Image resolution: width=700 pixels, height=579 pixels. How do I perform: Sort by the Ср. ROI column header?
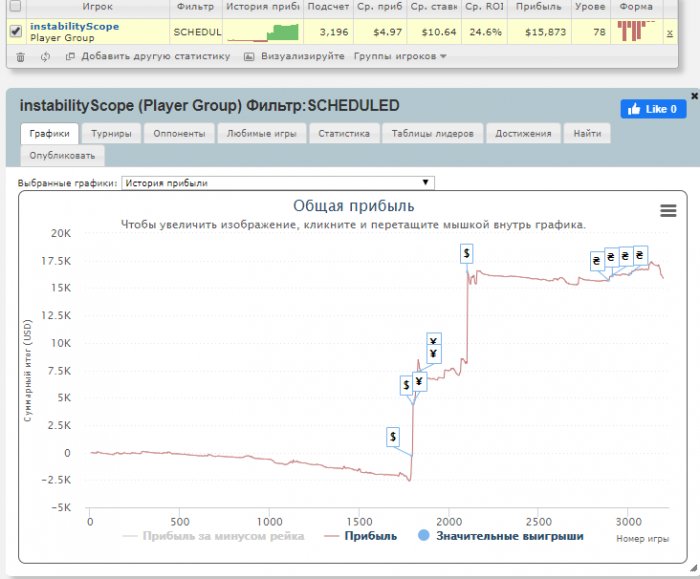(x=484, y=6)
